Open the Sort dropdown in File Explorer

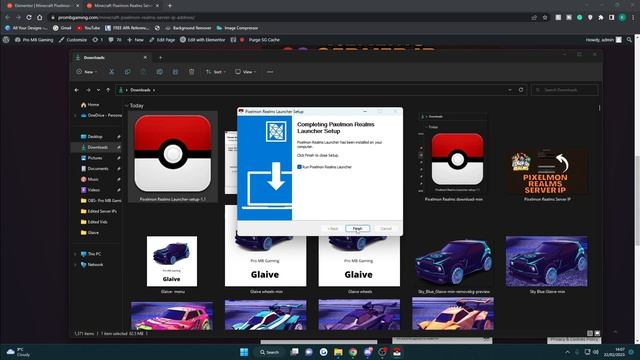click(x=216, y=72)
